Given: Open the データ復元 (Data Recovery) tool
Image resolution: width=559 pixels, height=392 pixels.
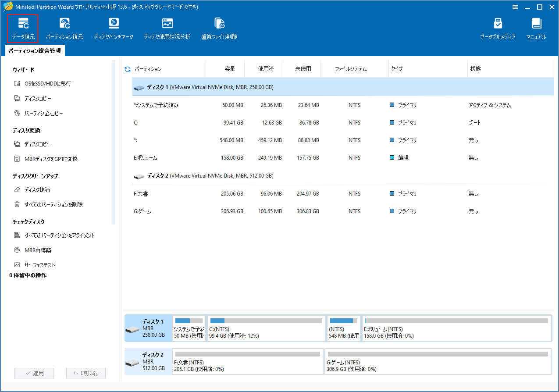Looking at the screenshot, I should pyautogui.click(x=22, y=28).
